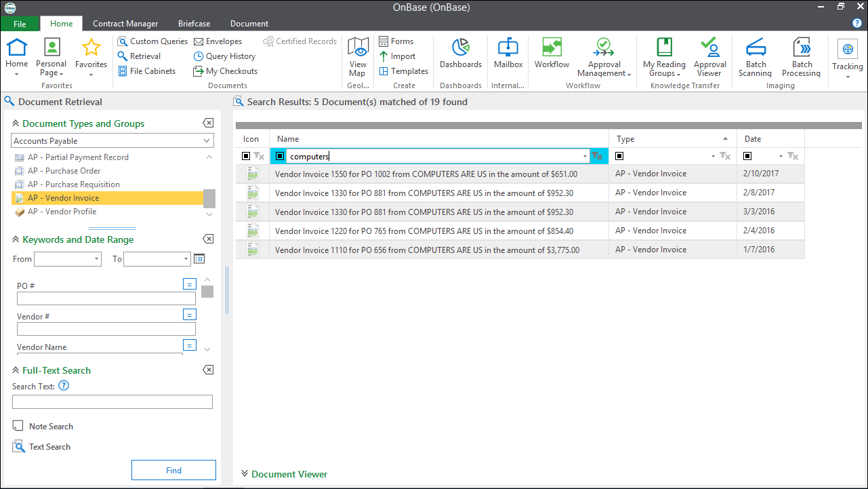Select the Vendor Invoice 1110 result row

pos(520,250)
